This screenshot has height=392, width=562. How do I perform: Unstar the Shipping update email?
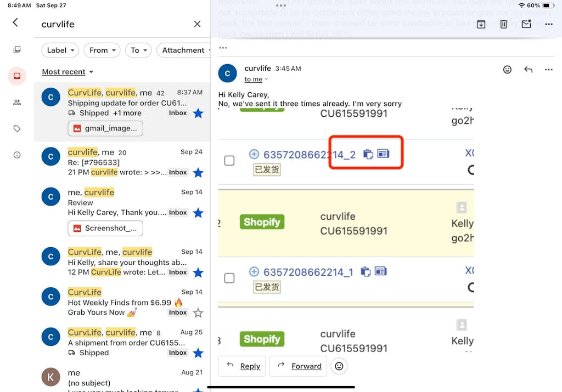click(x=198, y=113)
